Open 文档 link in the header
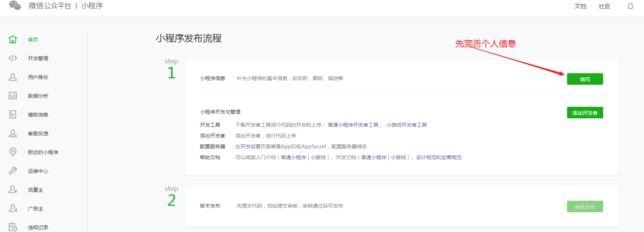 point(580,6)
